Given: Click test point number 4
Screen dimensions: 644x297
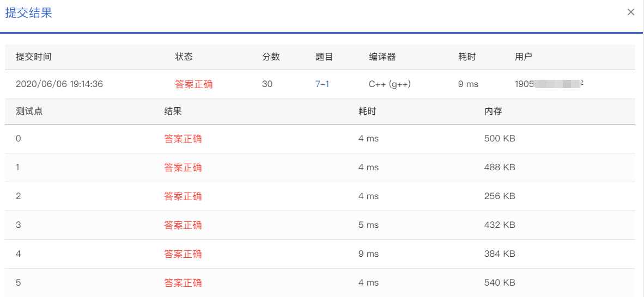Looking at the screenshot, I should (x=18, y=254).
